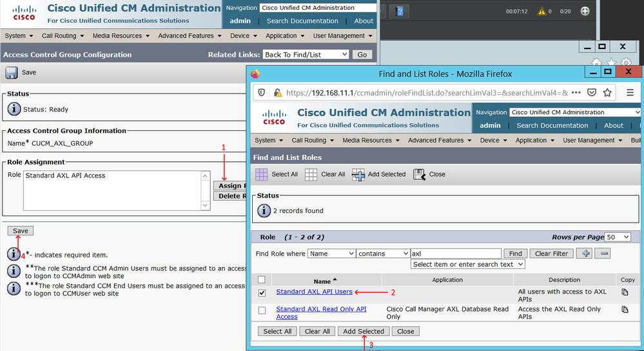Viewport: 644px width, 351px height.
Task: Click About link in Firefox window
Action: point(614,125)
